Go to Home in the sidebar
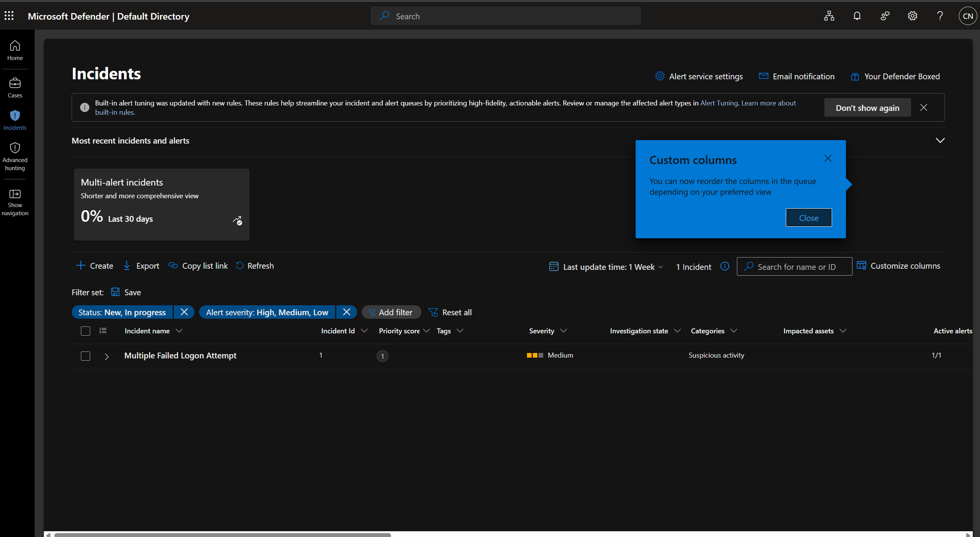Image resolution: width=980 pixels, height=537 pixels. [15, 51]
